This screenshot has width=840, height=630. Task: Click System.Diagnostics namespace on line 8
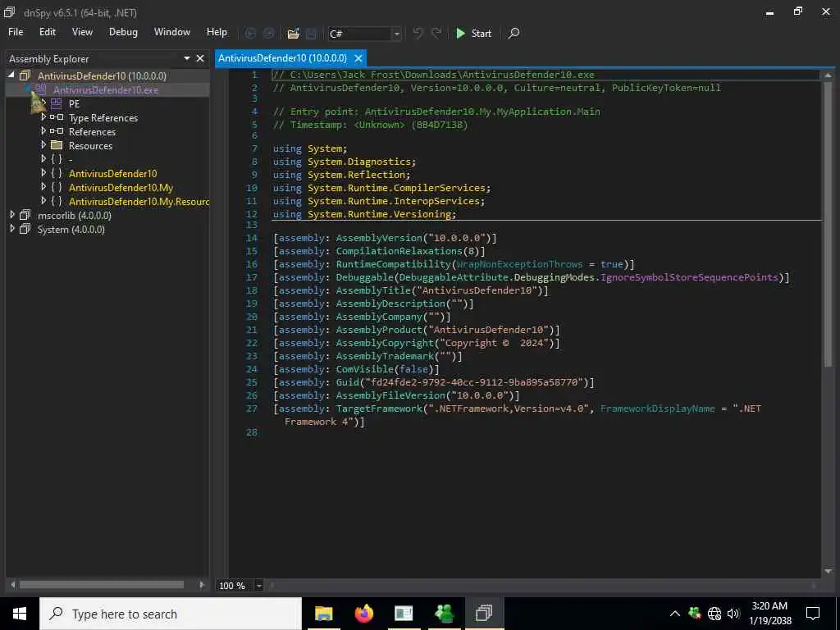point(359,162)
